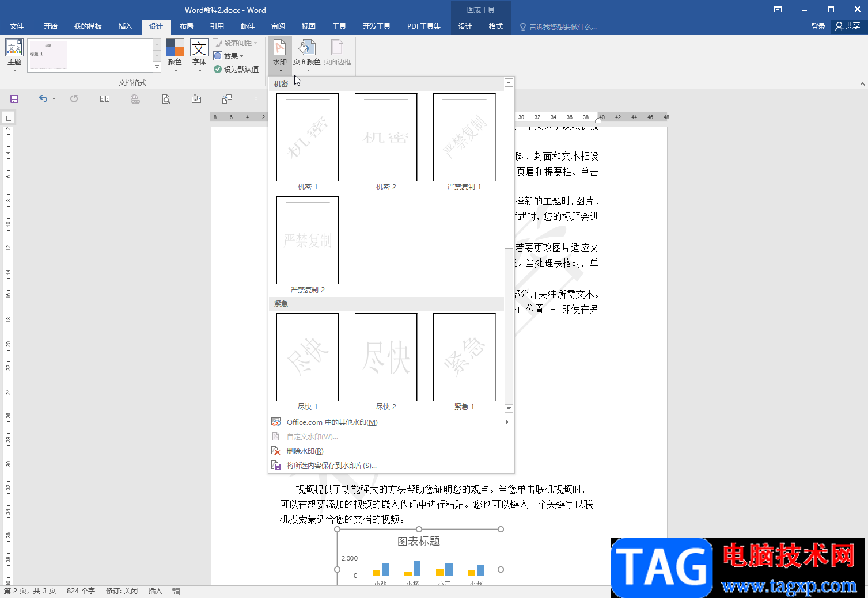The width and height of the screenshot is (868, 598).
Task: Click the chart title 图表标题
Action: (419, 541)
